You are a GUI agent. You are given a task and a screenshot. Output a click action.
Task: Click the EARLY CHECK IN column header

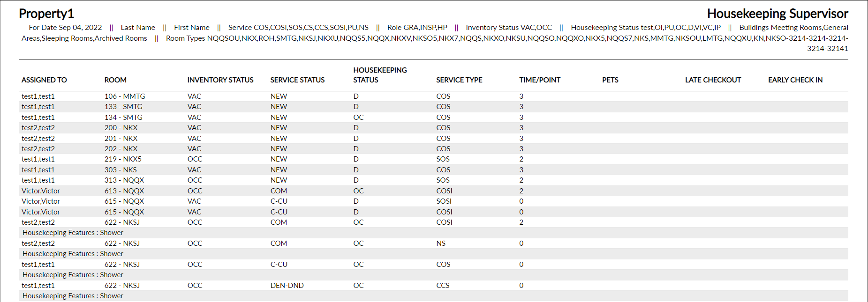point(795,80)
